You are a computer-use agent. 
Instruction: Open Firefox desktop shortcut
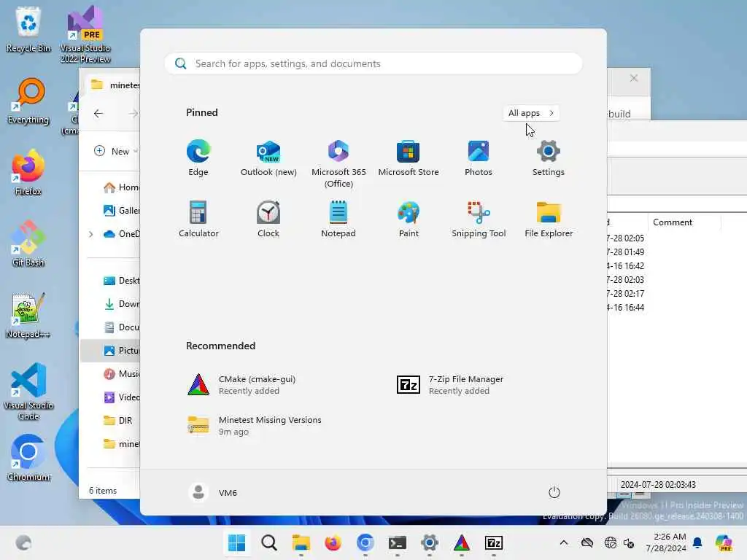point(28,172)
